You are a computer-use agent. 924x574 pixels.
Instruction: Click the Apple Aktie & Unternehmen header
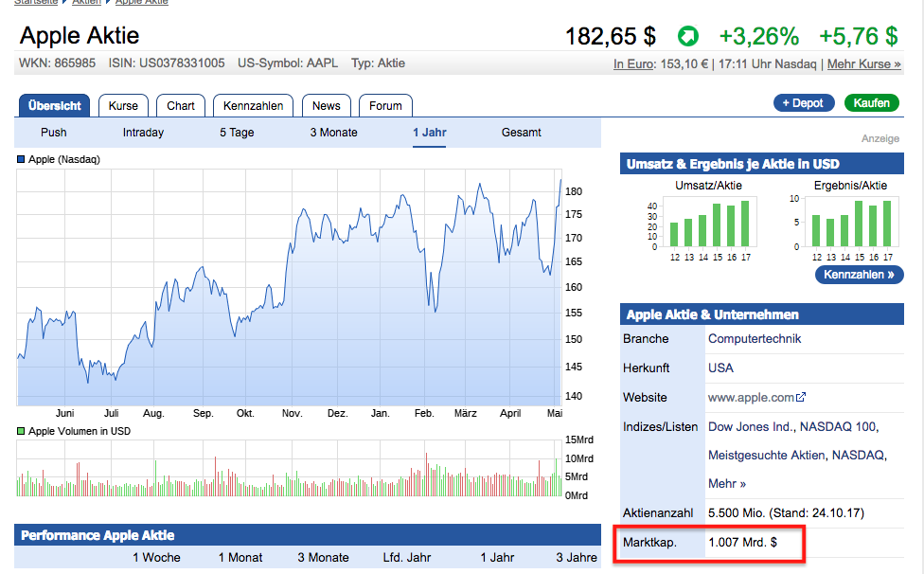[x=761, y=314]
